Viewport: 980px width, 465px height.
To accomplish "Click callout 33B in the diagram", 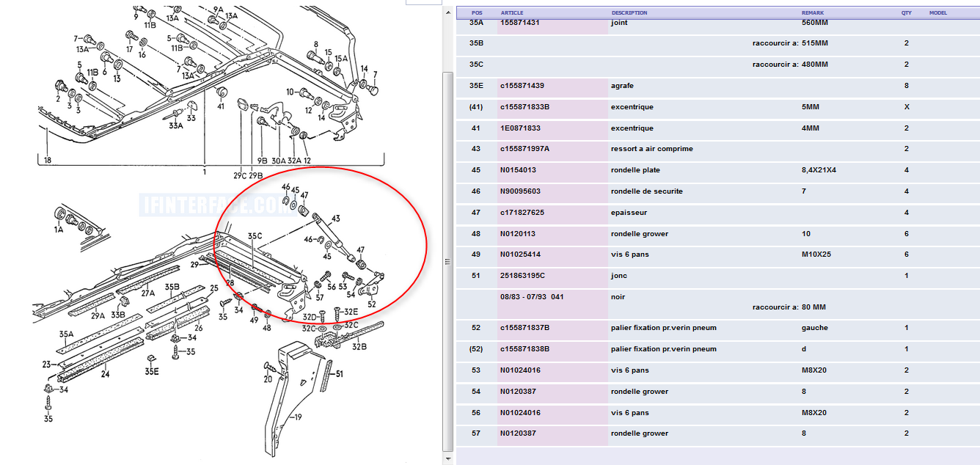I will (118, 315).
